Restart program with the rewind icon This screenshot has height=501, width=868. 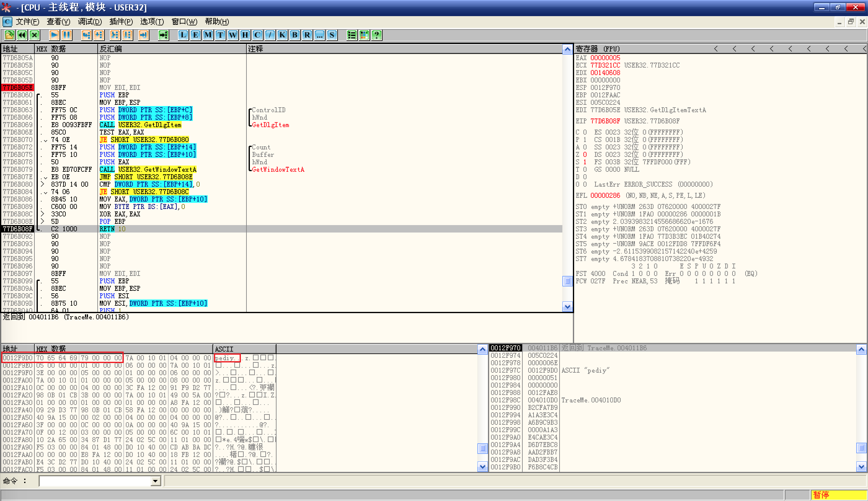tap(22, 35)
